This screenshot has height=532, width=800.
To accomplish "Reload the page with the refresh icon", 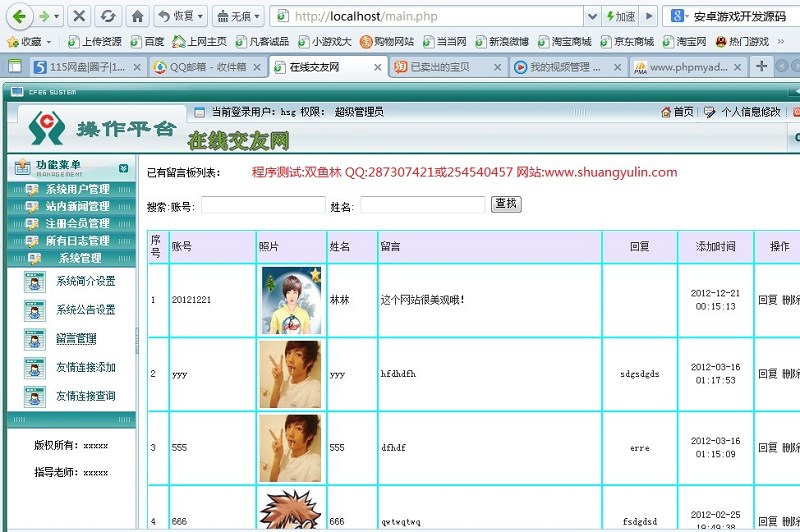I will 108,16.
